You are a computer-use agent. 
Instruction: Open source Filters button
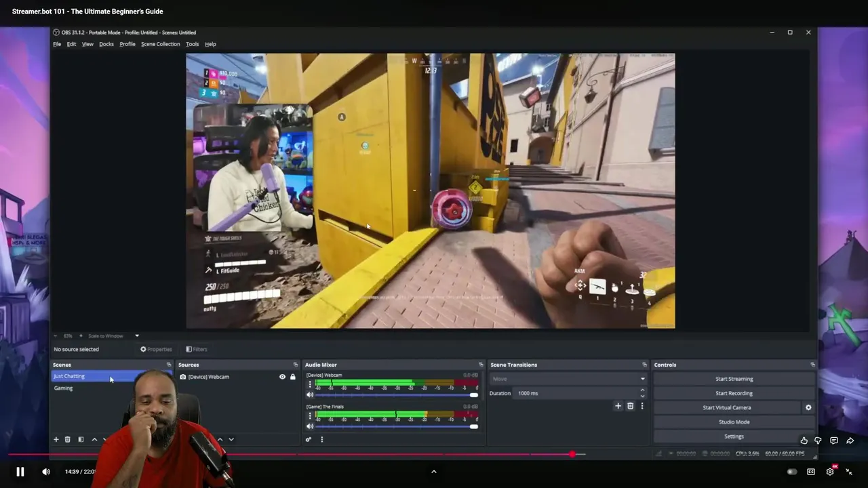[197, 349]
